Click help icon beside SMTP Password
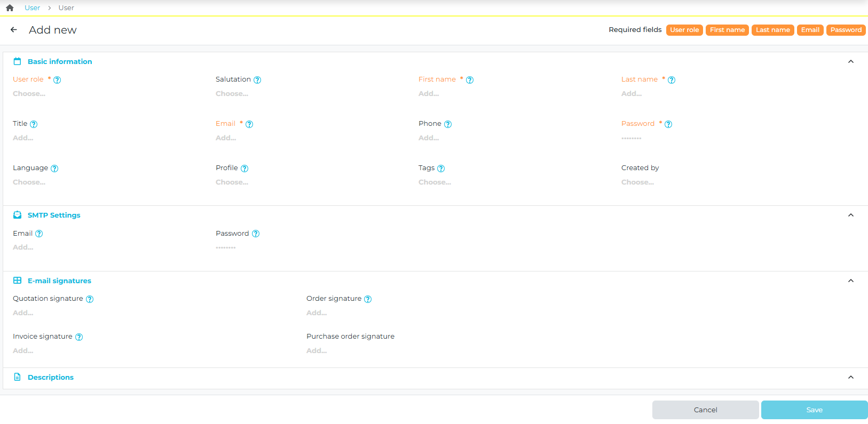Screen dimensions: 868x424 [256, 234]
